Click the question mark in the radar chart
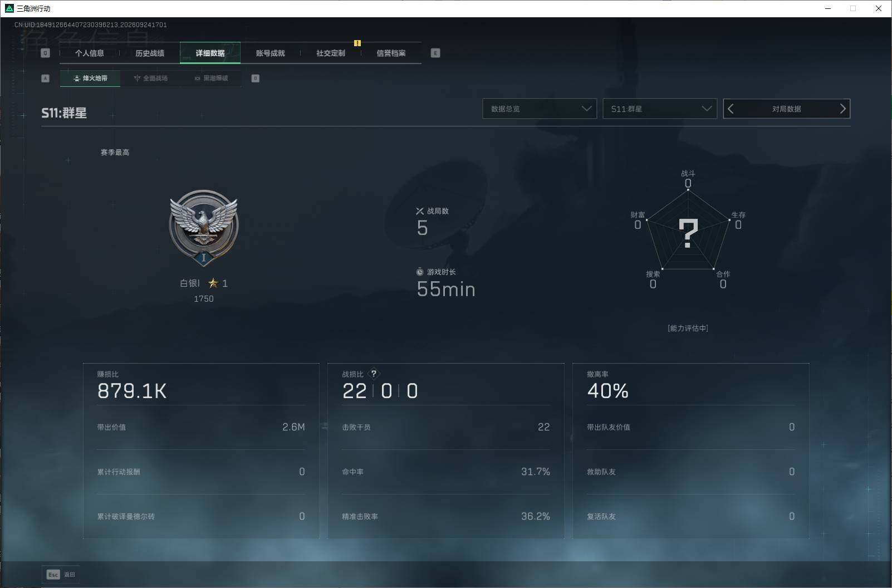The image size is (892, 588). pyautogui.click(x=688, y=233)
